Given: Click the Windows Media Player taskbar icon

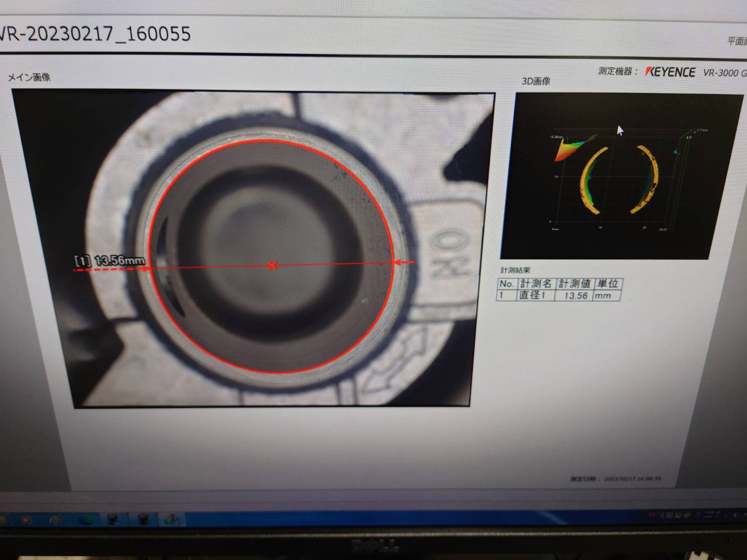Looking at the screenshot, I should 26,519.
